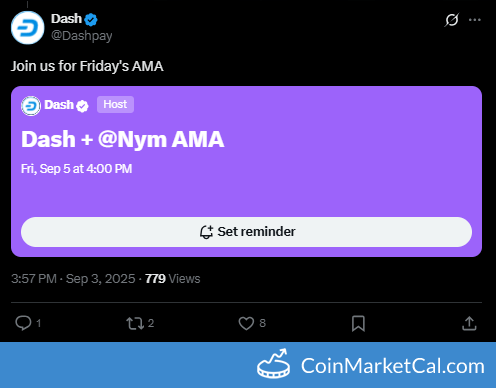This screenshot has height=388, width=496.
Task: Open the @Dashpay handle link
Action: coord(82,35)
